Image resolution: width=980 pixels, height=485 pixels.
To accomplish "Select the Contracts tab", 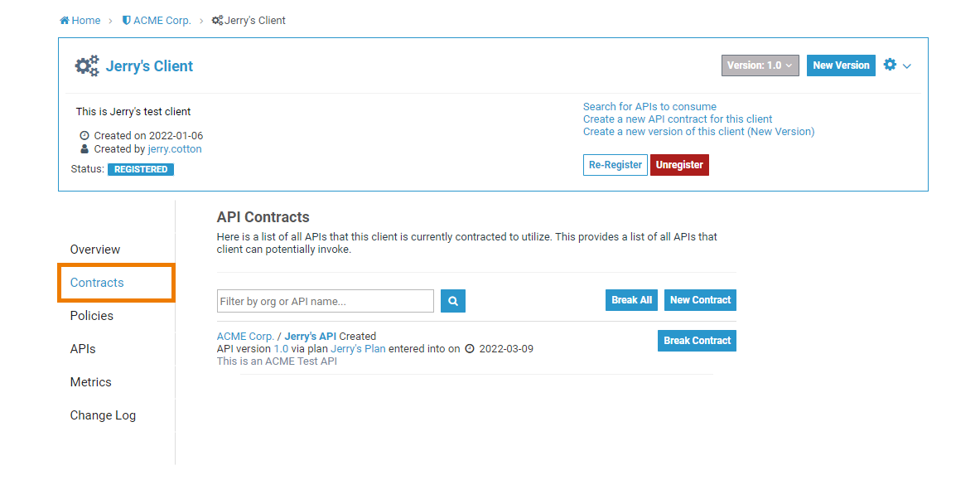I will [97, 282].
